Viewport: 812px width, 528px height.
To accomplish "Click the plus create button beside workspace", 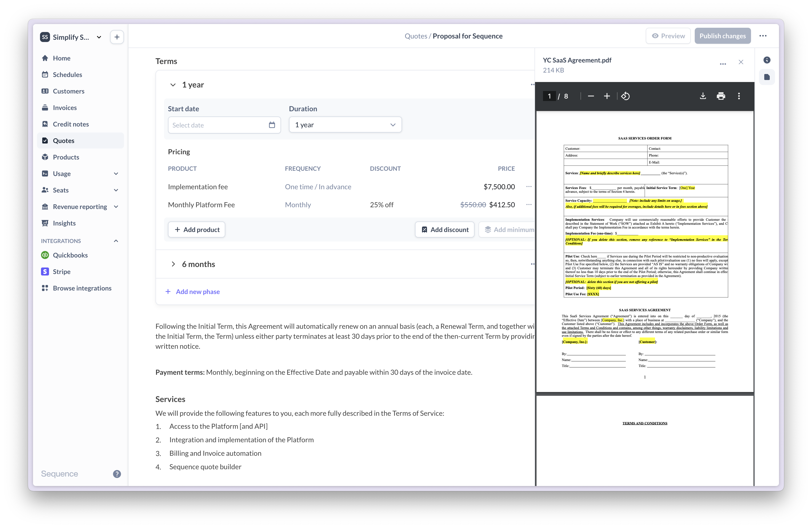I will tap(117, 37).
